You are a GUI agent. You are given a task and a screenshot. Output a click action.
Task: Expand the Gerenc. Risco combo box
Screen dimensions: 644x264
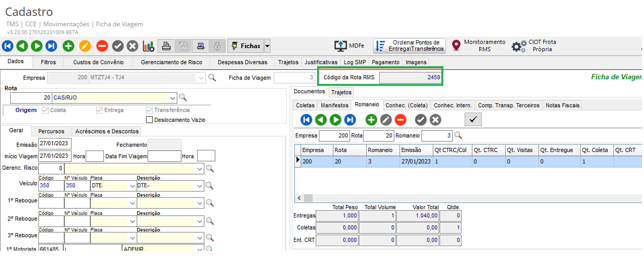point(200,169)
